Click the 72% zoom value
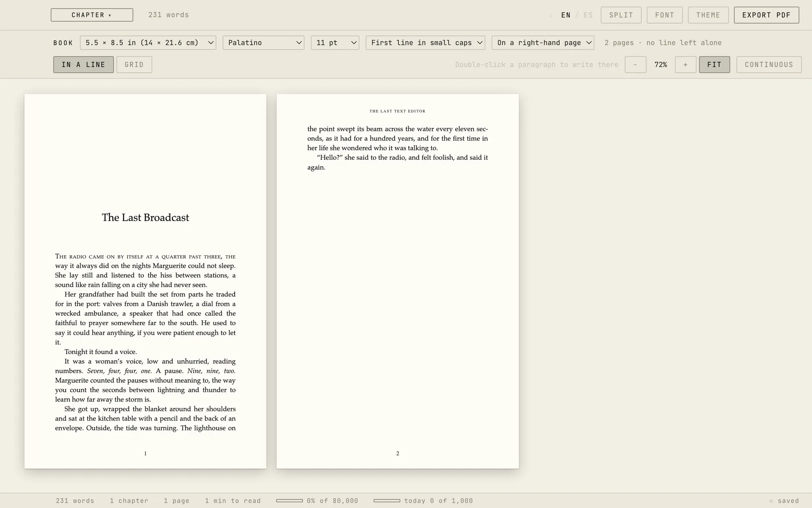Screen dimensions: 812x508 click(x=661, y=65)
